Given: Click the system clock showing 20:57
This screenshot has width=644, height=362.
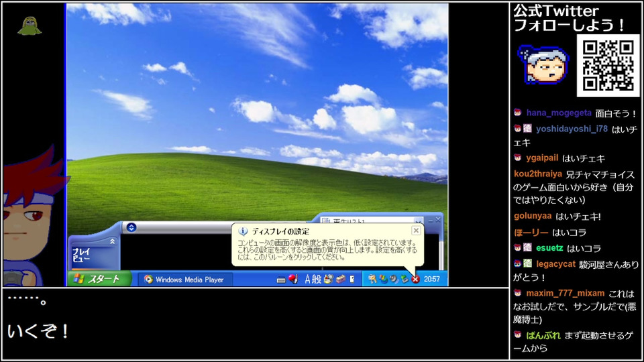Looking at the screenshot, I should [431, 279].
